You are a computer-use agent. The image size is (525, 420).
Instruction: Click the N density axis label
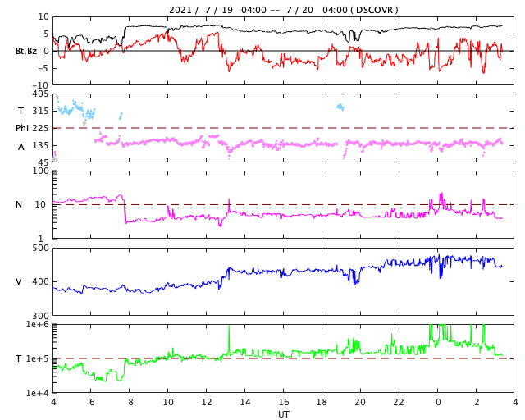tap(19, 204)
